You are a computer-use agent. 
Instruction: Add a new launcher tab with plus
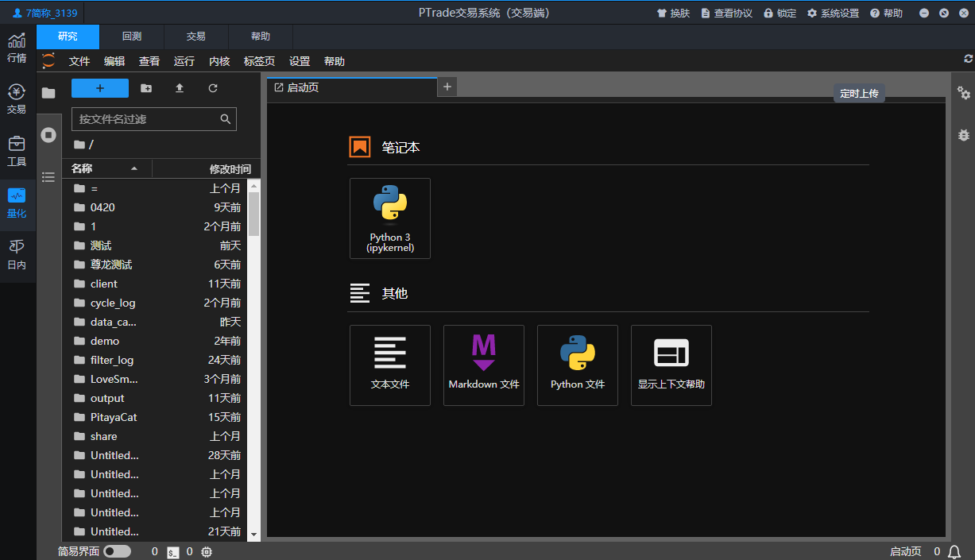coord(447,87)
